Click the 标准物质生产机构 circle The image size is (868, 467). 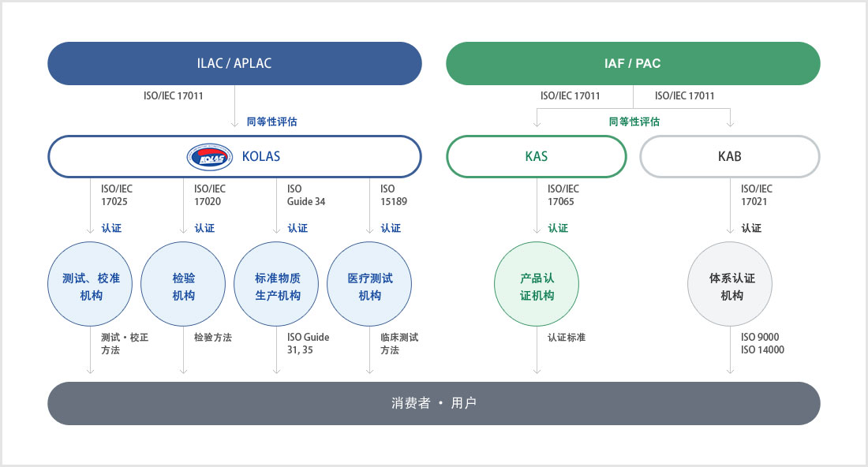tap(277, 285)
